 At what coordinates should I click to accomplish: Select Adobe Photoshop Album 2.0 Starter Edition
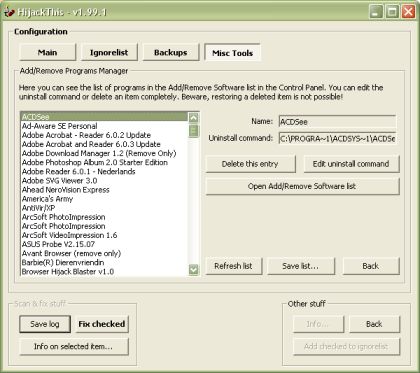pyautogui.click(x=104, y=162)
